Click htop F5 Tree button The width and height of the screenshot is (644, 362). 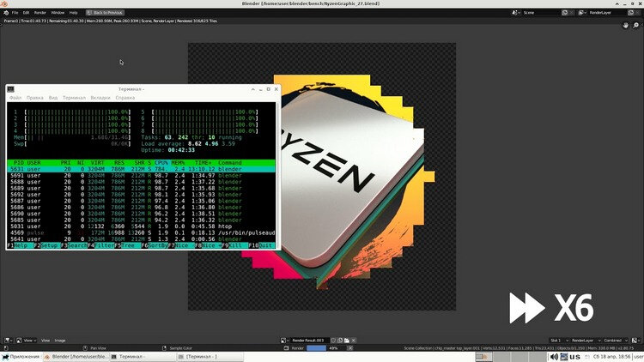[x=128, y=245]
